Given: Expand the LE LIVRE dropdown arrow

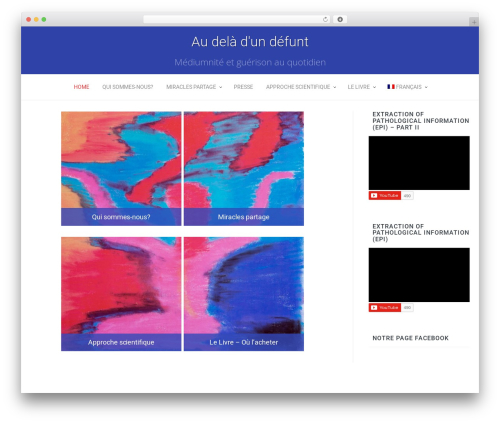Looking at the screenshot, I should (x=374, y=87).
